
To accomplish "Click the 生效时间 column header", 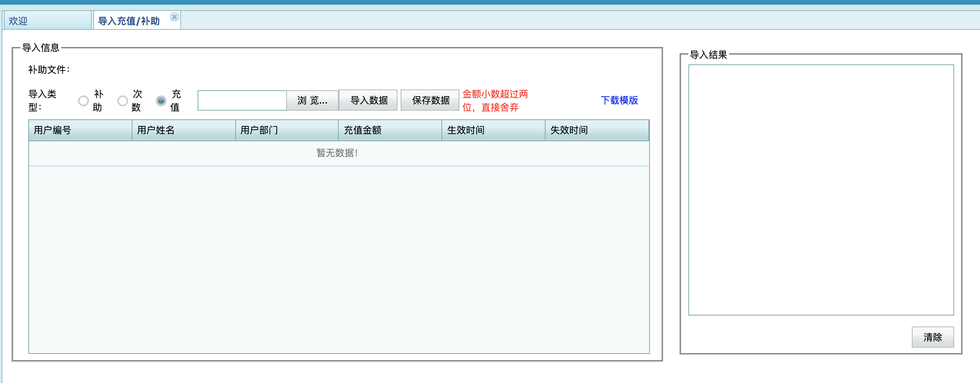I will [494, 130].
